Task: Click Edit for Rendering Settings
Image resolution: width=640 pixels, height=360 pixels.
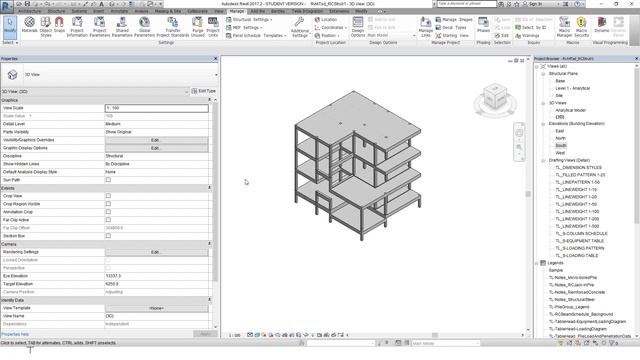Action: [157, 252]
